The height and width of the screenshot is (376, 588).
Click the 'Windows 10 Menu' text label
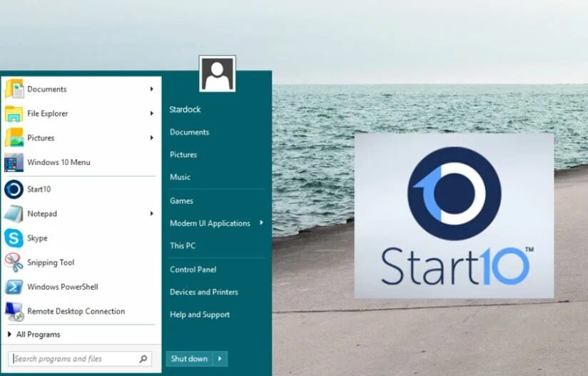[x=59, y=162]
